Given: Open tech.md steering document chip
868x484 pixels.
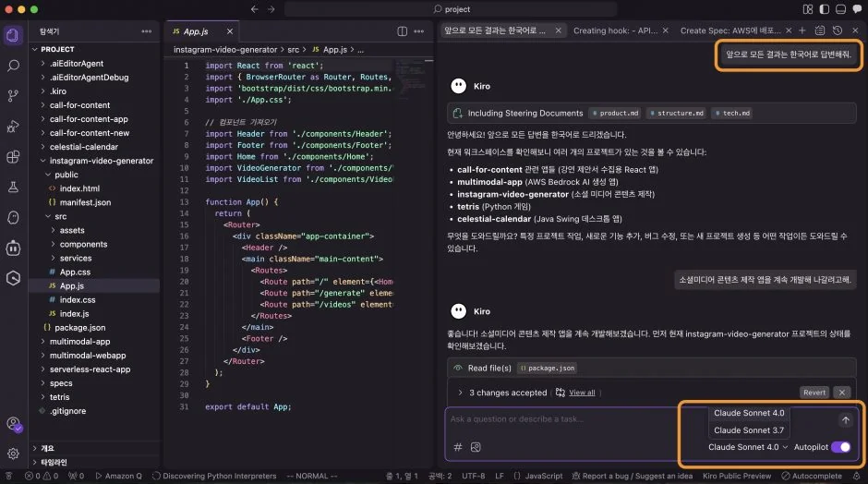Looking at the screenshot, I should [732, 113].
